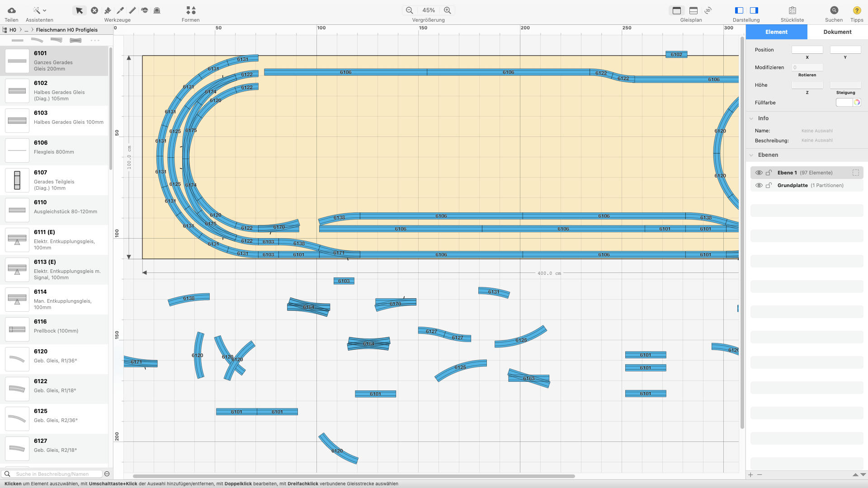Toggle the lock on Ebene 1

[x=769, y=173]
